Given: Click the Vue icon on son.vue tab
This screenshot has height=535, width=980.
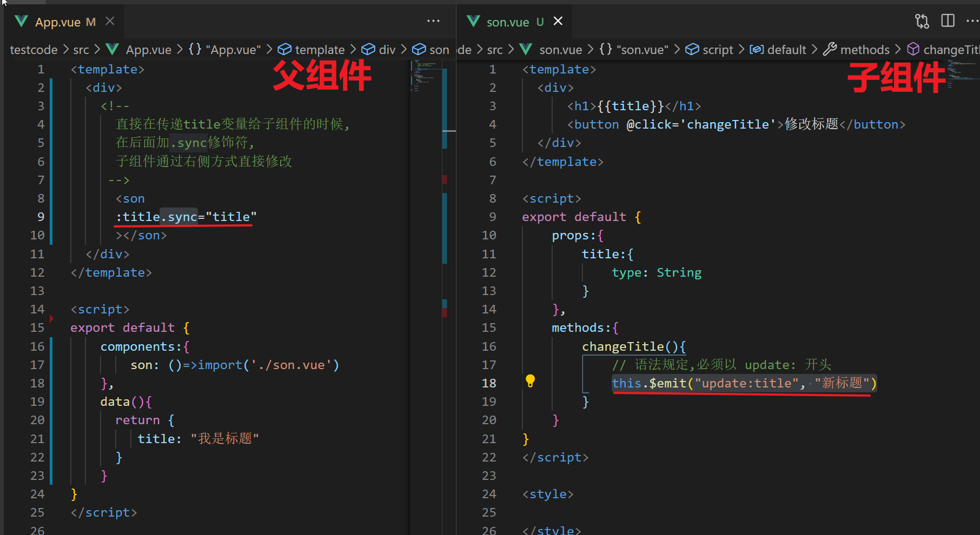Looking at the screenshot, I should point(473,22).
